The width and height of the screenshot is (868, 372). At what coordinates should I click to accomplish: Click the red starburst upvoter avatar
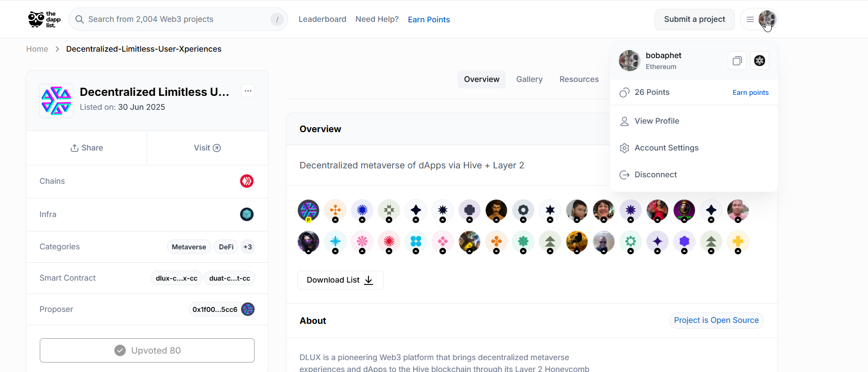click(389, 242)
